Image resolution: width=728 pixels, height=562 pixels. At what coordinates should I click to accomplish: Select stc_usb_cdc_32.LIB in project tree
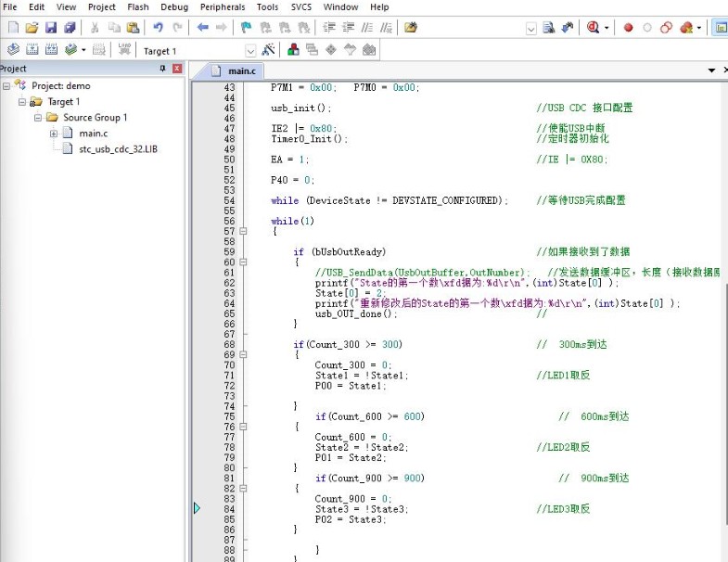[x=118, y=149]
